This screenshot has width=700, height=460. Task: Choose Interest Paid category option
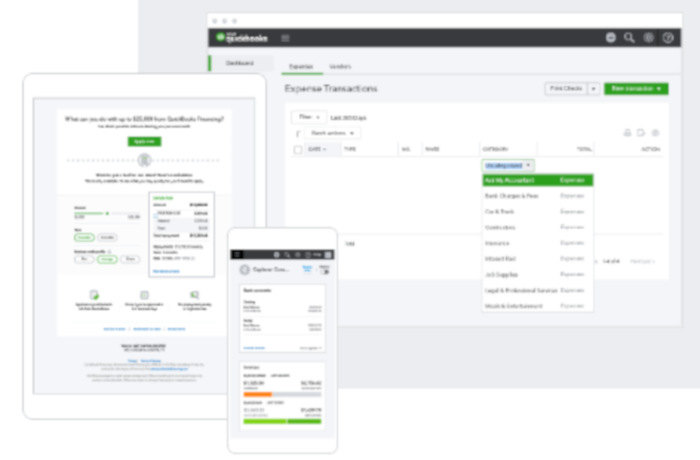pos(538,259)
